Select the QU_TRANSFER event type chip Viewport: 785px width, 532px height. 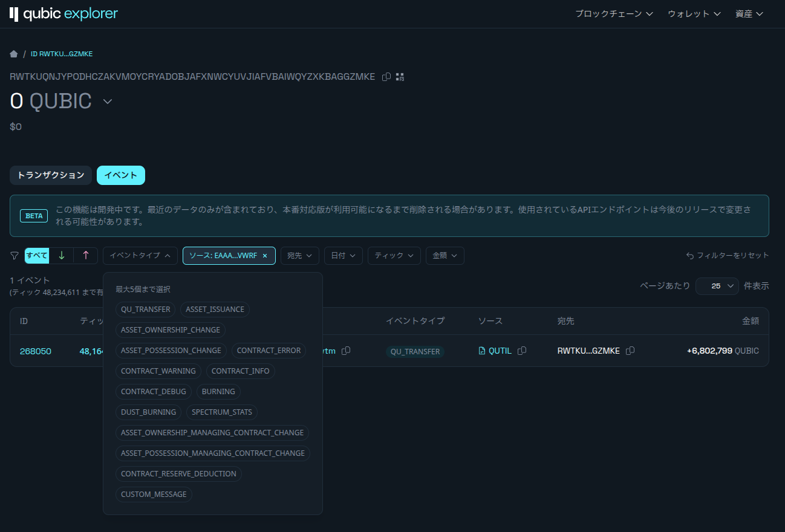(145, 310)
